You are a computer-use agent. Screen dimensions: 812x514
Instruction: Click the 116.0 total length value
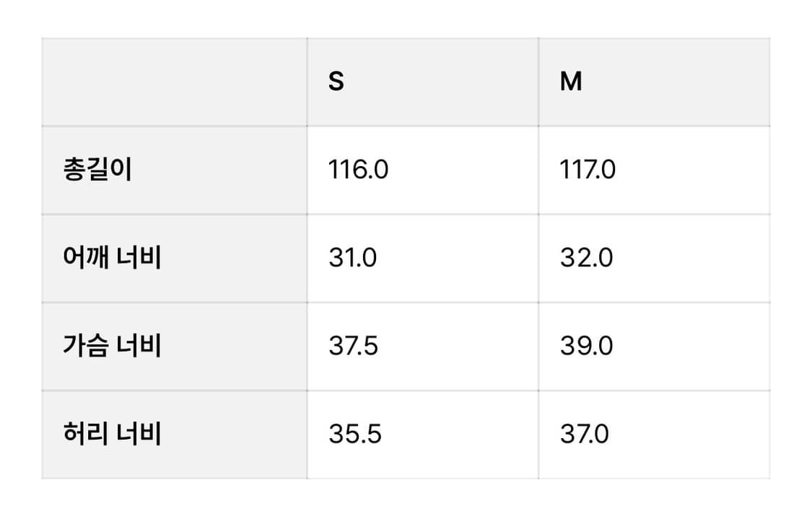[358, 170]
